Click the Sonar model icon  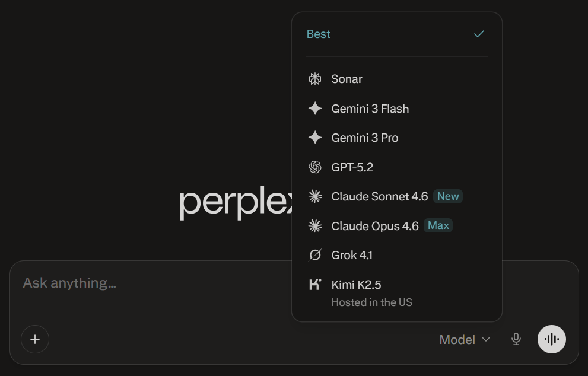[315, 78]
